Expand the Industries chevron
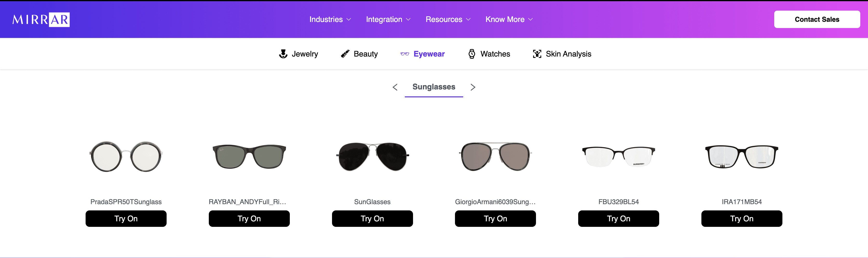868x258 pixels. 349,20
